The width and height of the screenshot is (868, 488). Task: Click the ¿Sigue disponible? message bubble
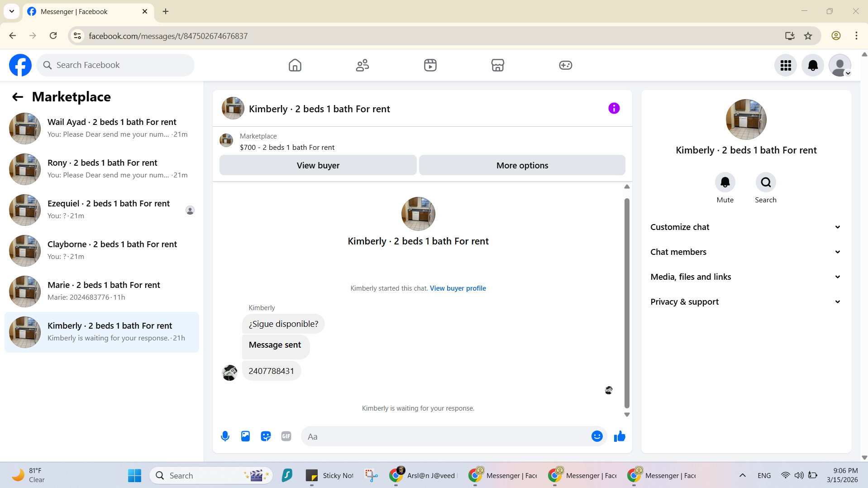tap(283, 324)
